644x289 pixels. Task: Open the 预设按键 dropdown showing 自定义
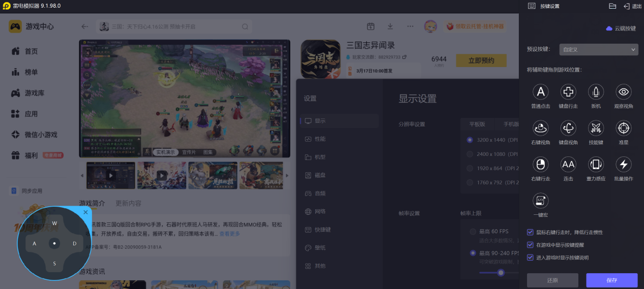[x=599, y=49]
